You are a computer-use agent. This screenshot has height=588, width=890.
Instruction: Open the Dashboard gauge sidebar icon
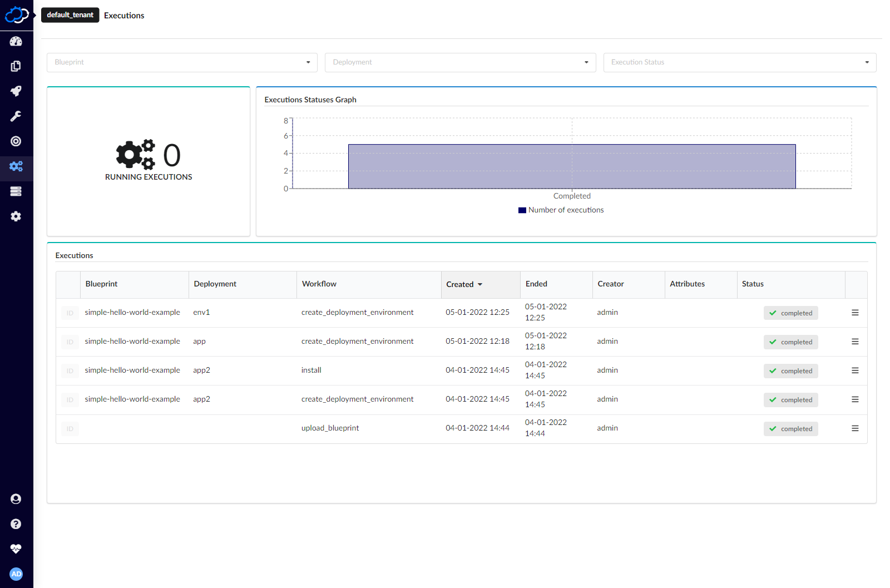tap(16, 41)
